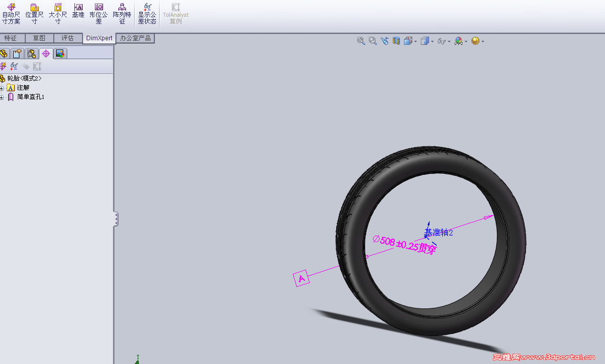Click the Zoom to Fit icon
605x364 pixels.
[x=361, y=41]
